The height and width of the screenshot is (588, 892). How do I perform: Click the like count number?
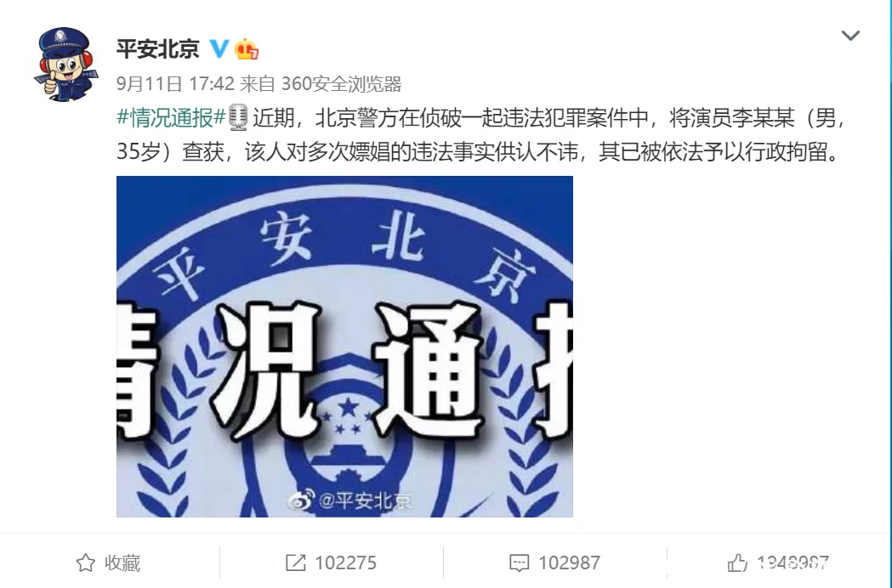pyautogui.click(x=793, y=563)
